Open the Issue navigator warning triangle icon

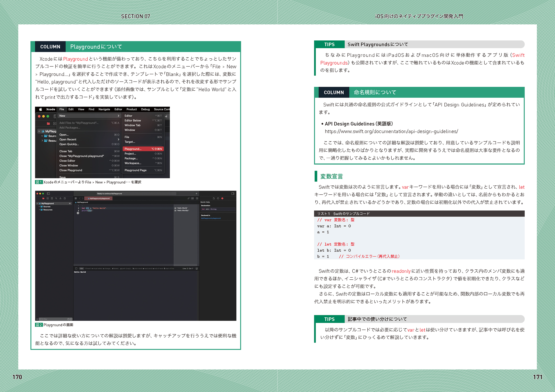(x=60, y=198)
